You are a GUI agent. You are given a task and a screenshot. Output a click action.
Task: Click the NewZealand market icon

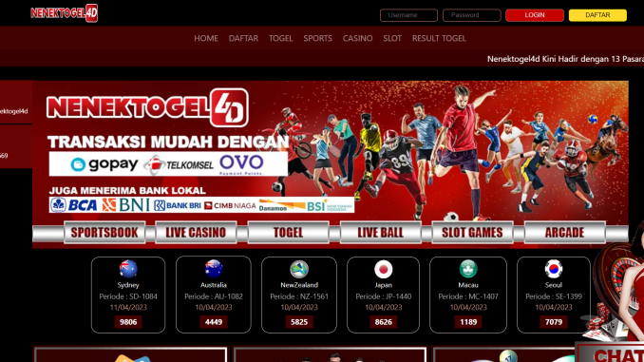(299, 270)
